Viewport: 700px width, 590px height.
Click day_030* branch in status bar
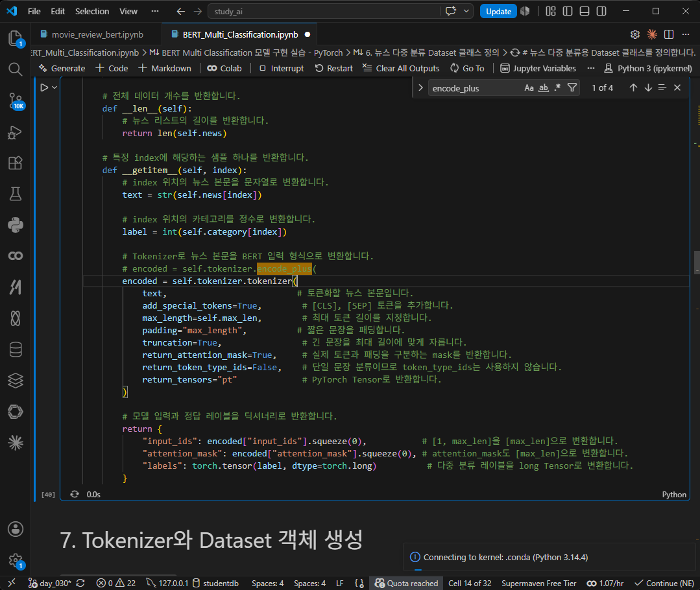(50, 584)
